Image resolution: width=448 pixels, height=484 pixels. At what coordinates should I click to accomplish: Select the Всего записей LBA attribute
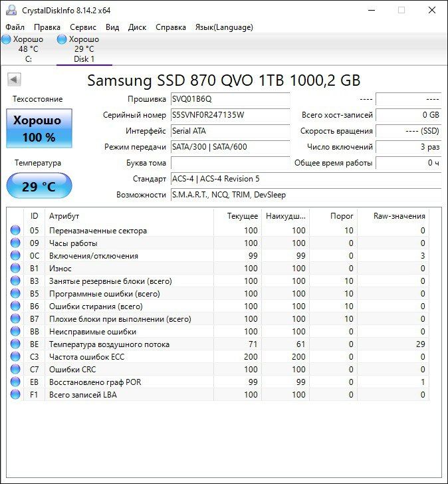click(83, 395)
